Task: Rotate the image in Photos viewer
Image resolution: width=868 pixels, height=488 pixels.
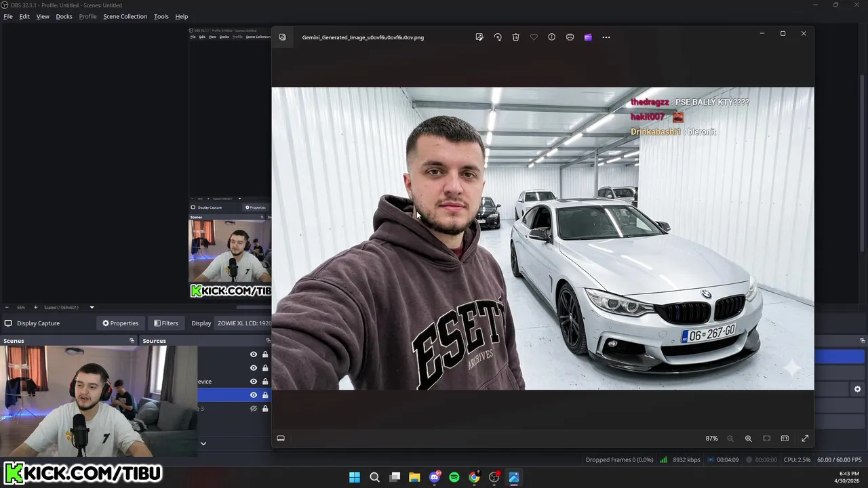Action: (x=498, y=37)
